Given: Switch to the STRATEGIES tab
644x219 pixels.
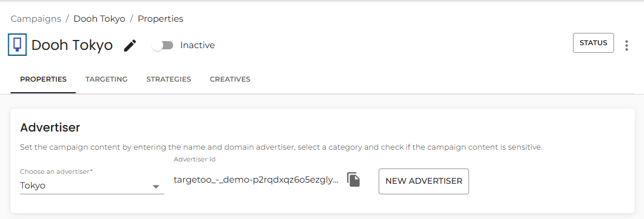Looking at the screenshot, I should 168,79.
